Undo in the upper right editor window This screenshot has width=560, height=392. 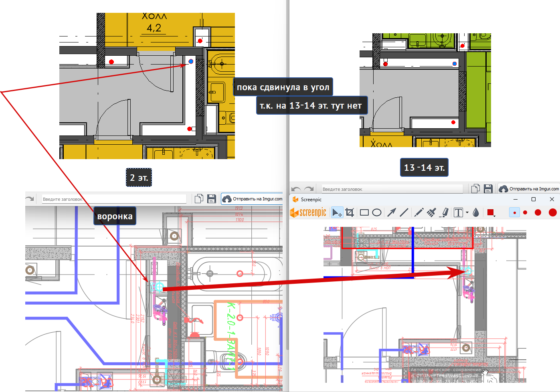(296, 189)
